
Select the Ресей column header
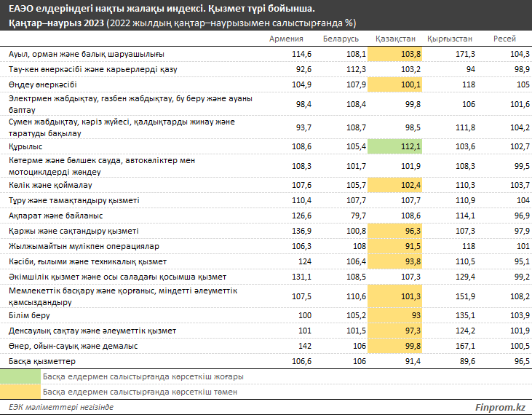(505, 38)
